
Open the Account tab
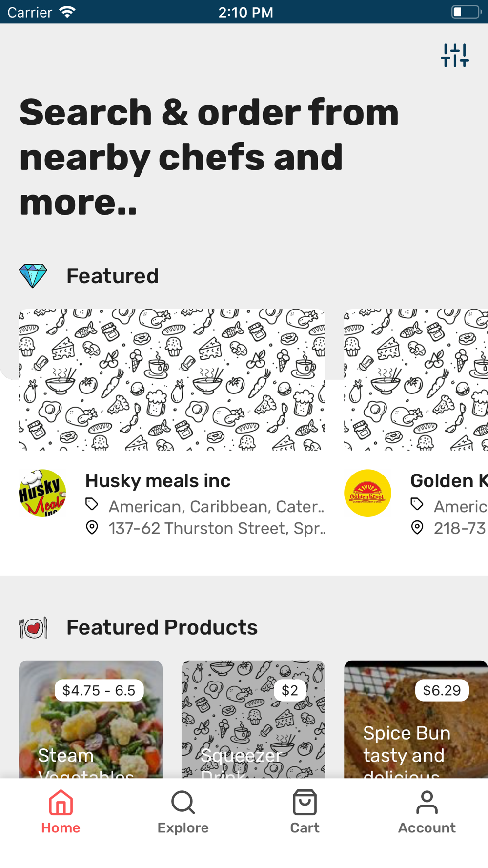(427, 812)
